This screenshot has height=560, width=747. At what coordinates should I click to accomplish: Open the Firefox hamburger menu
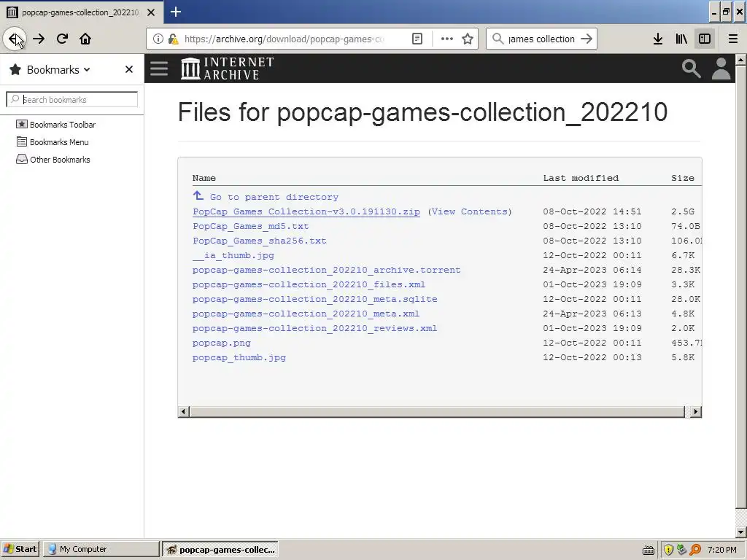point(732,39)
